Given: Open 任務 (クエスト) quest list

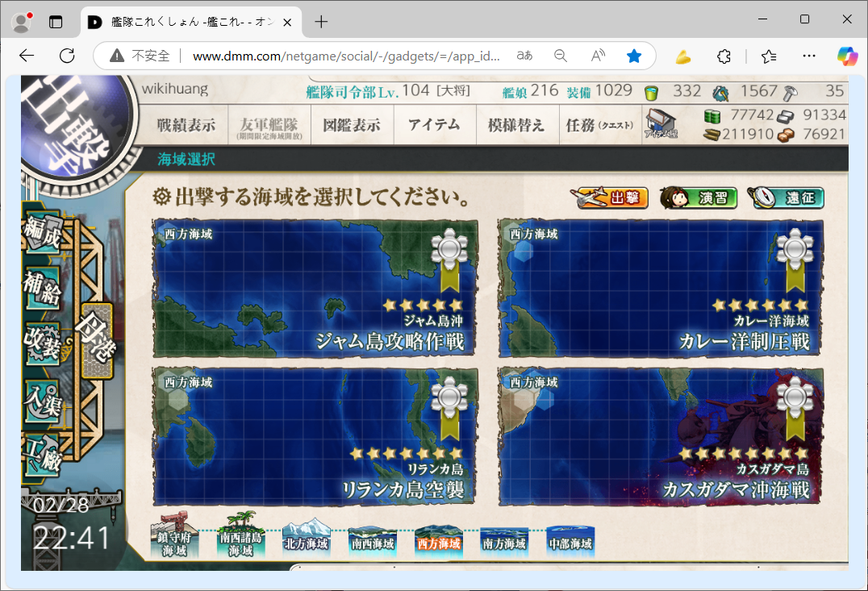Looking at the screenshot, I should tap(600, 125).
